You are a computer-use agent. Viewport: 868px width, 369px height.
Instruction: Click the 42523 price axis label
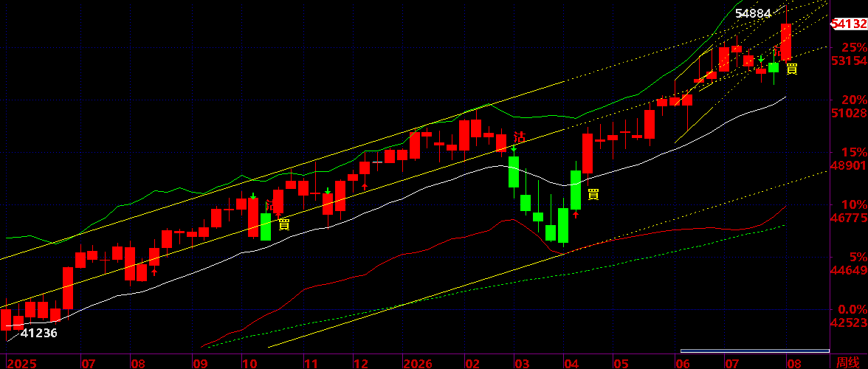[x=849, y=323]
